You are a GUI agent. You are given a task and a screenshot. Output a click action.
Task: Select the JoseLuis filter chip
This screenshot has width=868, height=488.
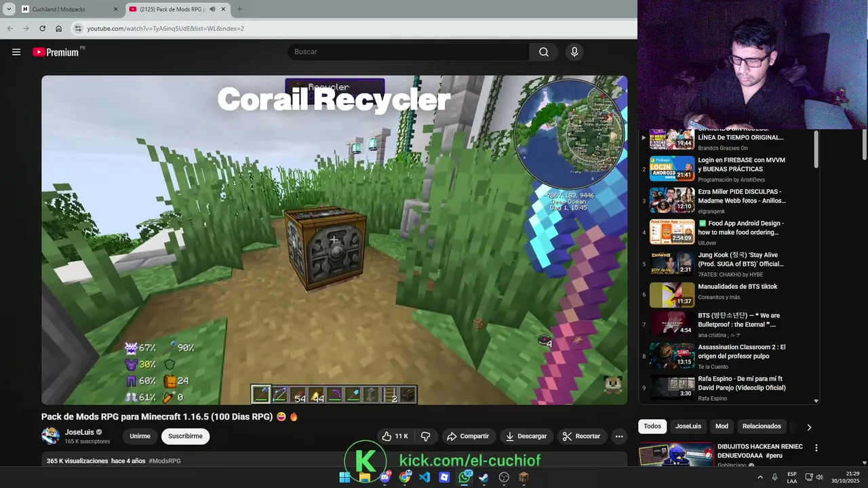pos(688,426)
